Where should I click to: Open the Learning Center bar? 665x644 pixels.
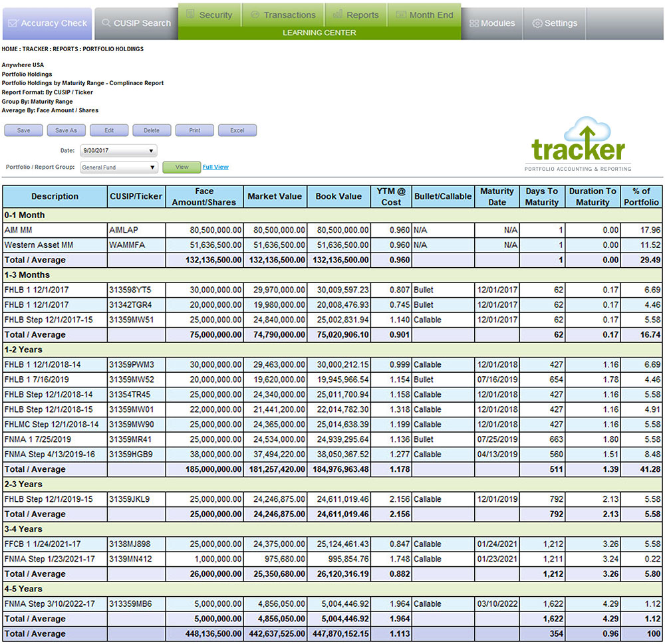pos(319,33)
